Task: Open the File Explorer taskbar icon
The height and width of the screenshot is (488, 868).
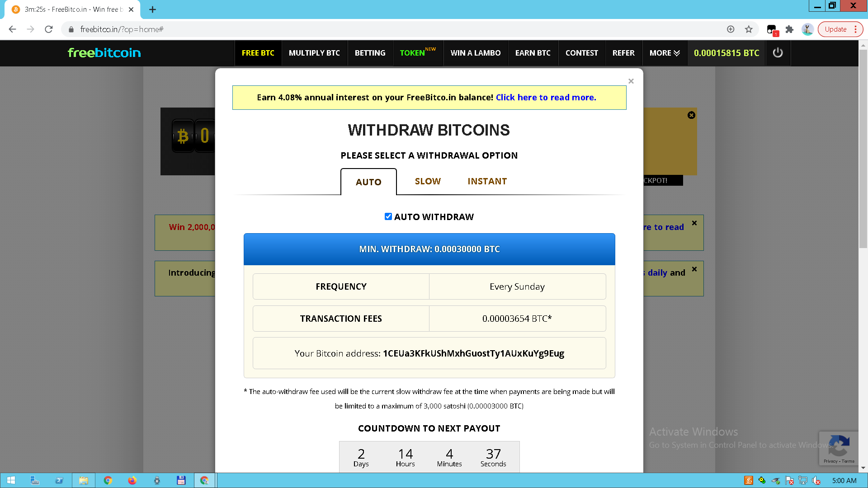Action: click(84, 480)
